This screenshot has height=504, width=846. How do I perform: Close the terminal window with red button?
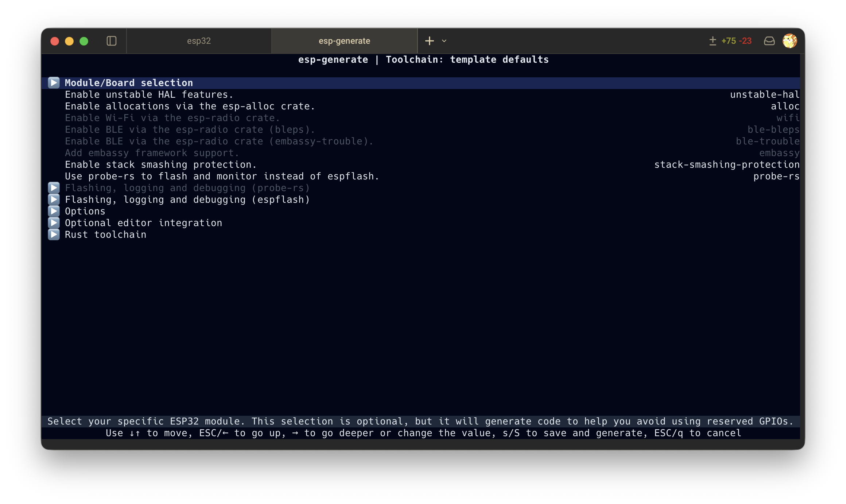pos(55,41)
